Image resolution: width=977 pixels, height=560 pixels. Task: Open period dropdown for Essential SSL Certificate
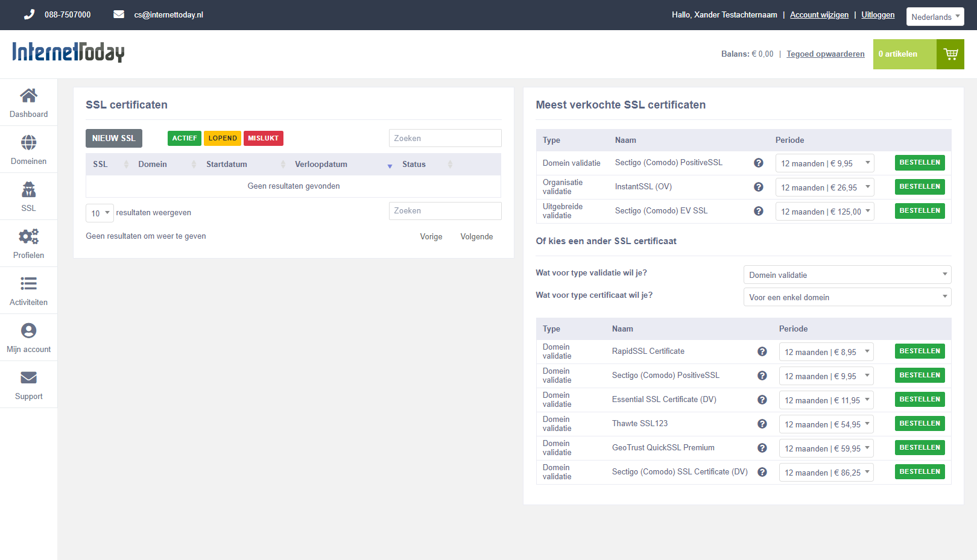[x=826, y=400]
